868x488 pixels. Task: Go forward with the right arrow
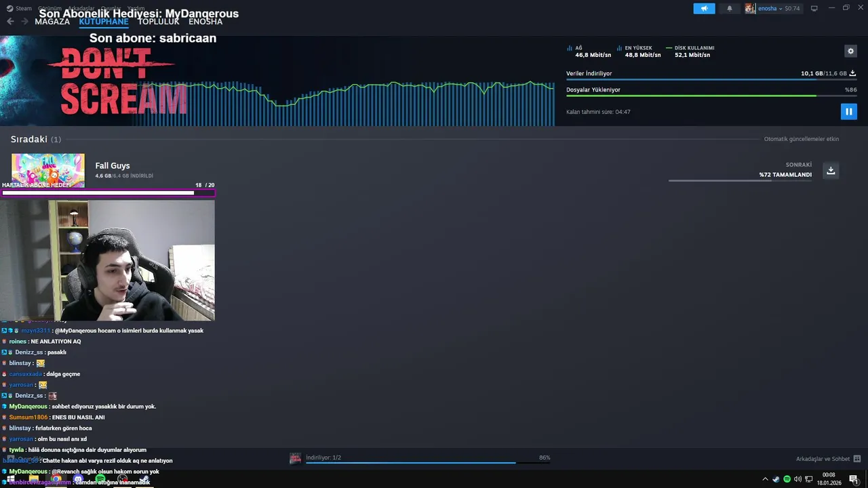[25, 22]
